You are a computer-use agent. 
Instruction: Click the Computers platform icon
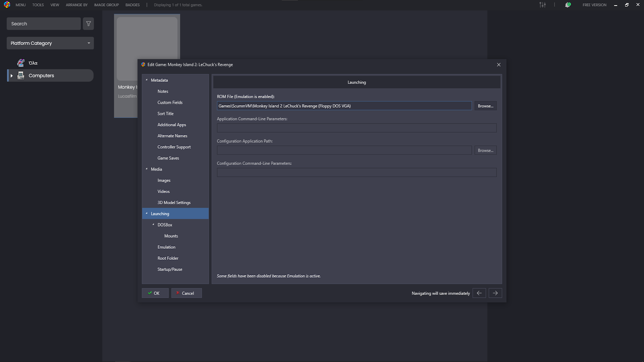(21, 75)
